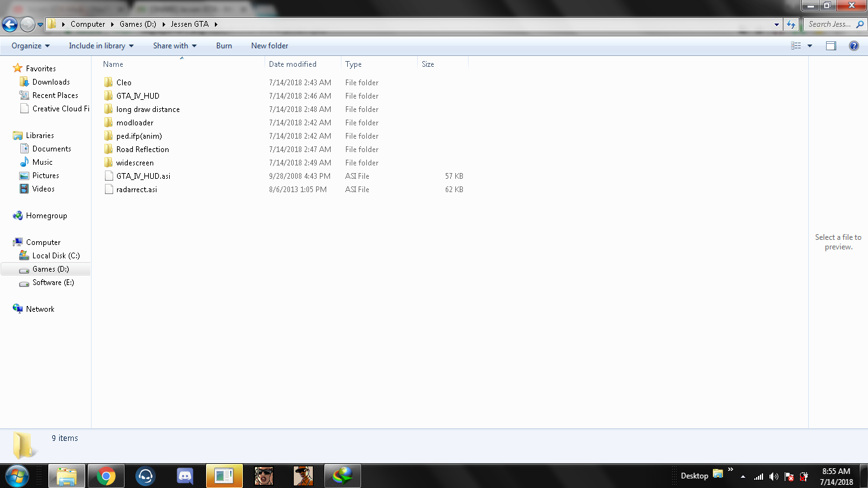Screen dimensions: 868x488
Task: Click the Burn toolbar command
Action: [x=224, y=46]
